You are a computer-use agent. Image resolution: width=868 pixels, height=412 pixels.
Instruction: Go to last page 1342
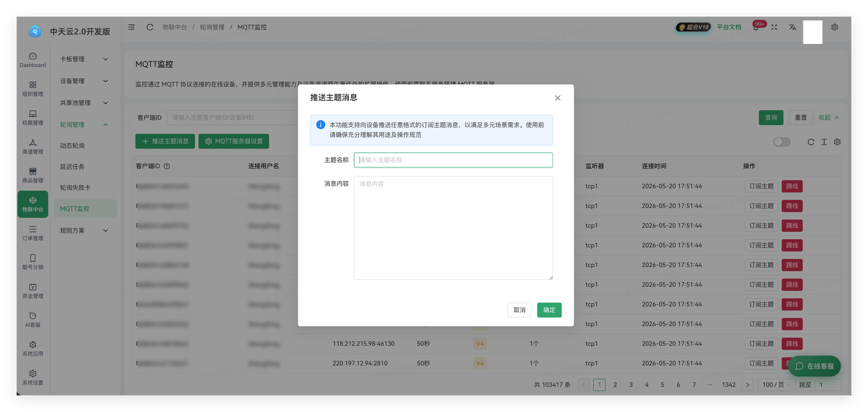pos(728,385)
